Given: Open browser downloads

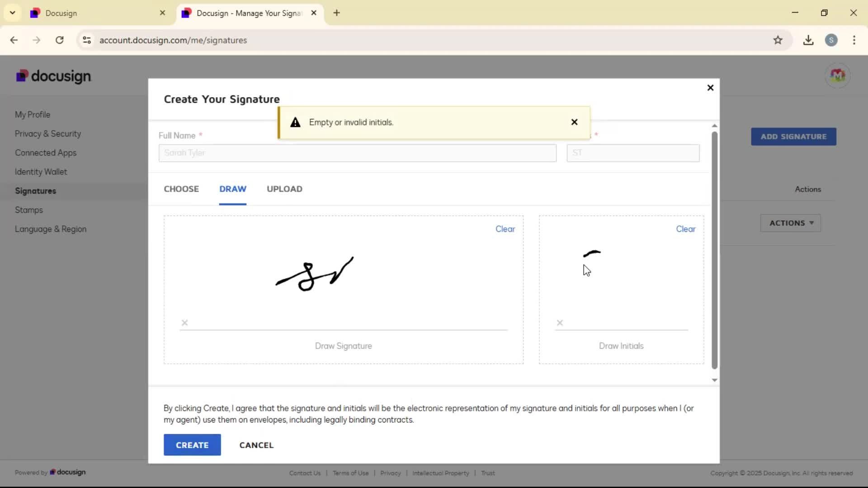Looking at the screenshot, I should (808, 40).
